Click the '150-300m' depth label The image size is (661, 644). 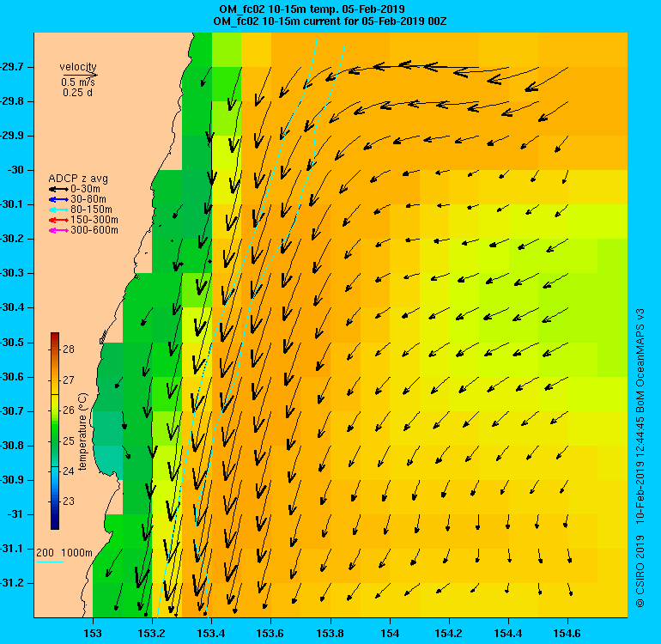pos(94,220)
